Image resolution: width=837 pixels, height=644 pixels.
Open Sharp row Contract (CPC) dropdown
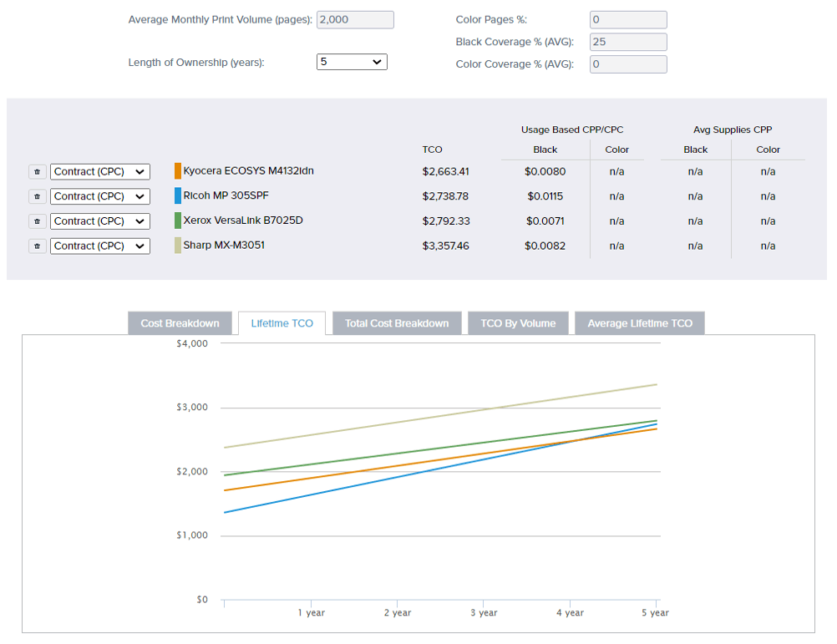(x=99, y=246)
